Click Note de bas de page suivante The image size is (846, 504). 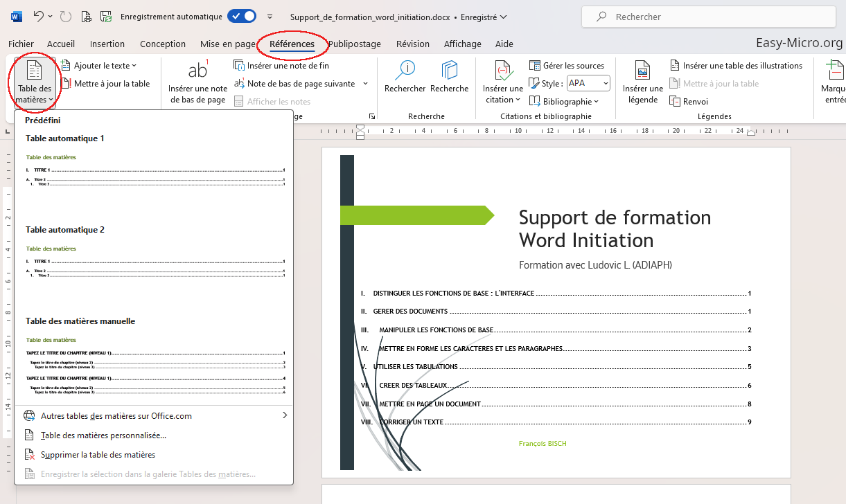(x=295, y=83)
